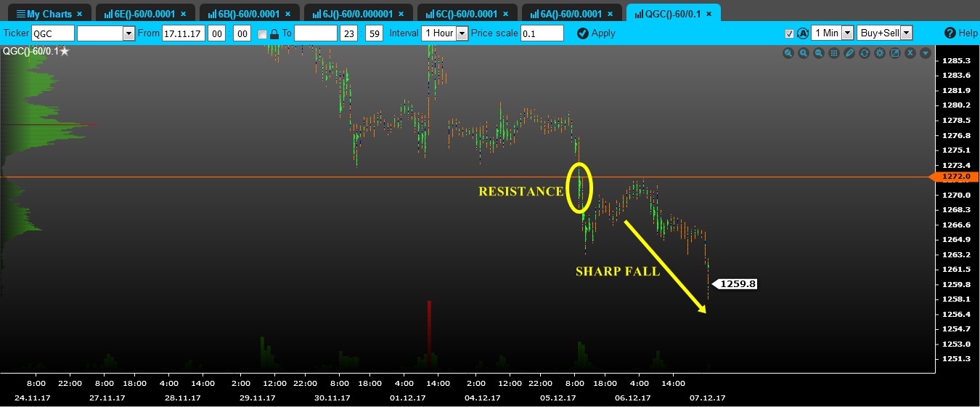Click the To minutes field 59
This screenshot has height=407, width=980.
click(374, 33)
